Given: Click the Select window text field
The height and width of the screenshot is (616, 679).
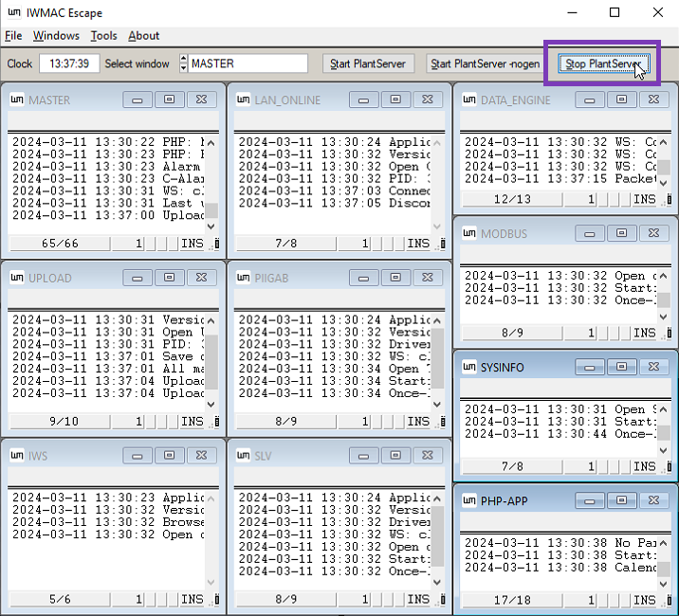Looking at the screenshot, I should tap(248, 63).
